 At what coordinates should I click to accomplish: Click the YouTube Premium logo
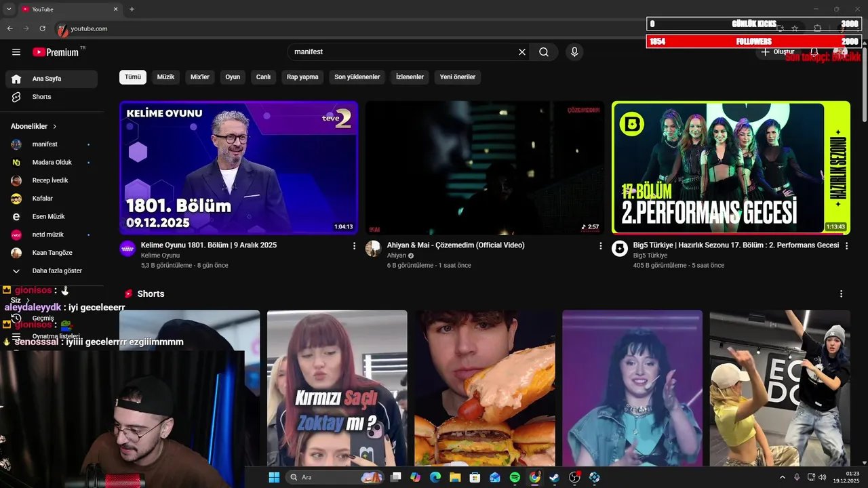click(56, 52)
